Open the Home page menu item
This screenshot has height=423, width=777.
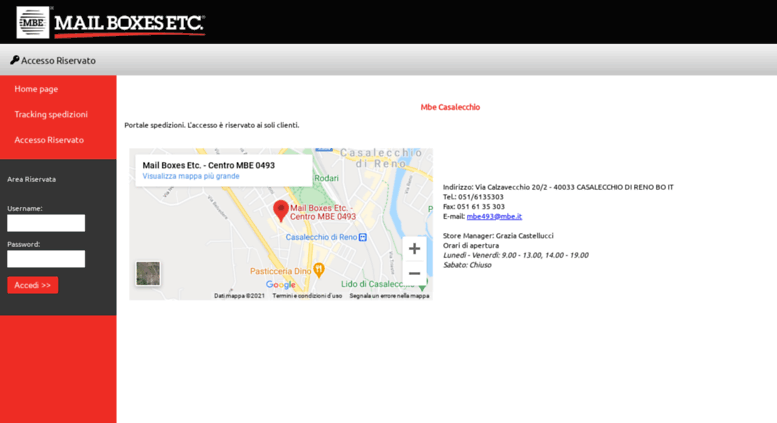[36, 89]
